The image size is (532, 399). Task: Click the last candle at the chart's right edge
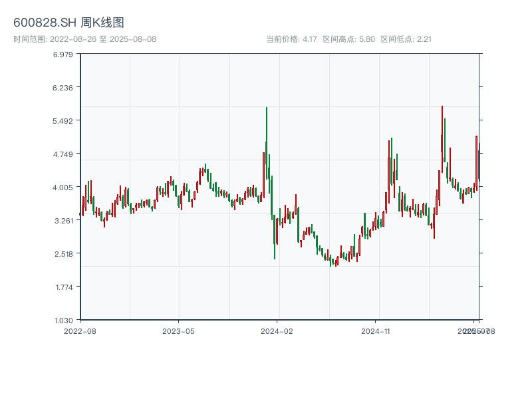click(x=479, y=162)
